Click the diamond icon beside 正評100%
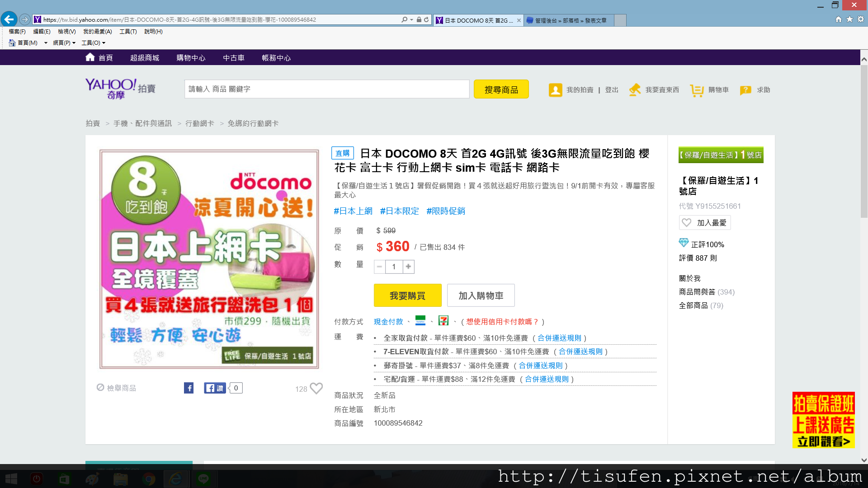 click(x=684, y=243)
